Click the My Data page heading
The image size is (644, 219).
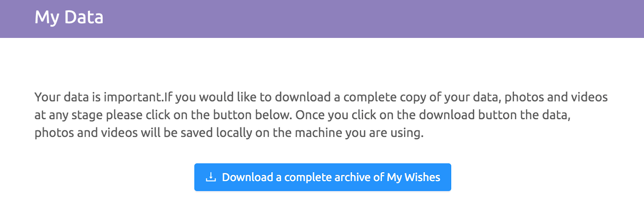click(69, 17)
